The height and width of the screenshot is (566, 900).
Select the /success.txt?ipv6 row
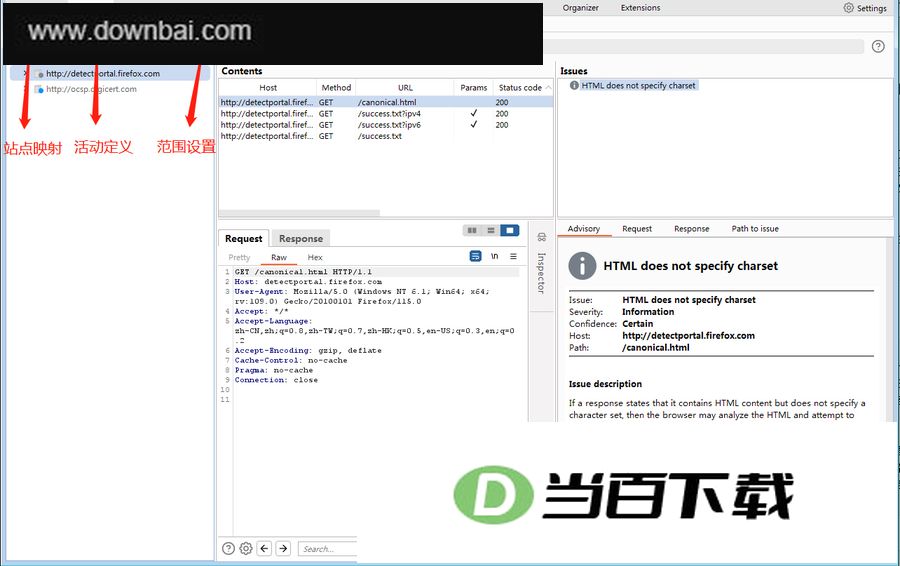(386, 125)
